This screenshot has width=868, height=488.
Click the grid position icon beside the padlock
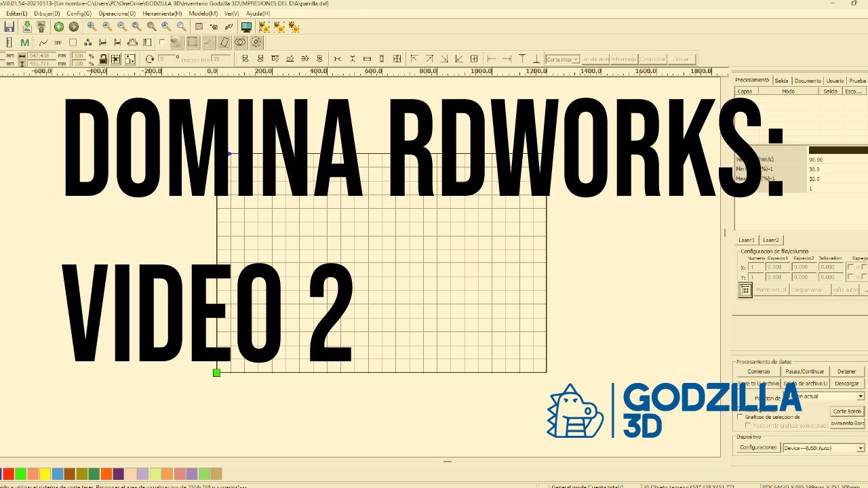coord(115,59)
